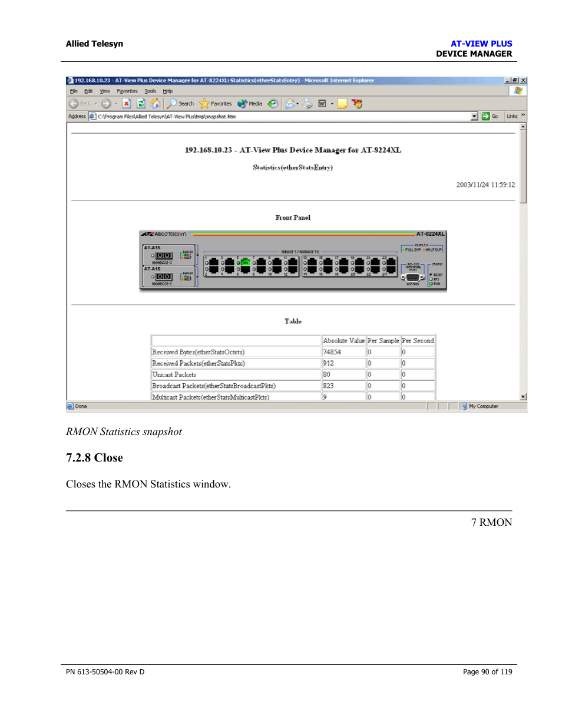562x728 pixels.
Task: Open the Favorites menu
Action: coord(127,91)
